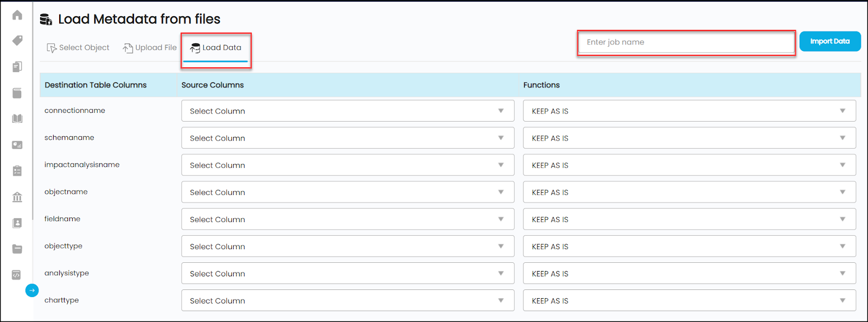Image resolution: width=868 pixels, height=322 pixels.
Task: Open Functions dropdown for schemaname row
Action: click(690, 138)
